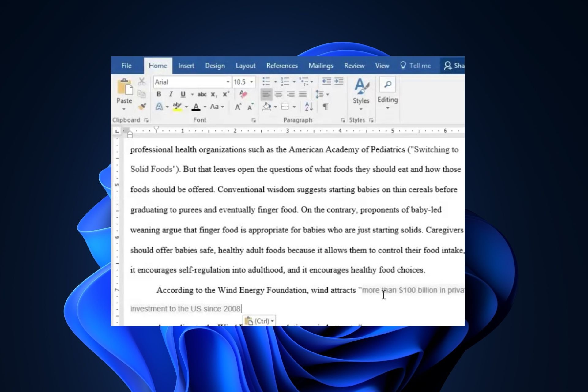Select the Insert tab in ribbon
The width and height of the screenshot is (588, 392).
(186, 65)
